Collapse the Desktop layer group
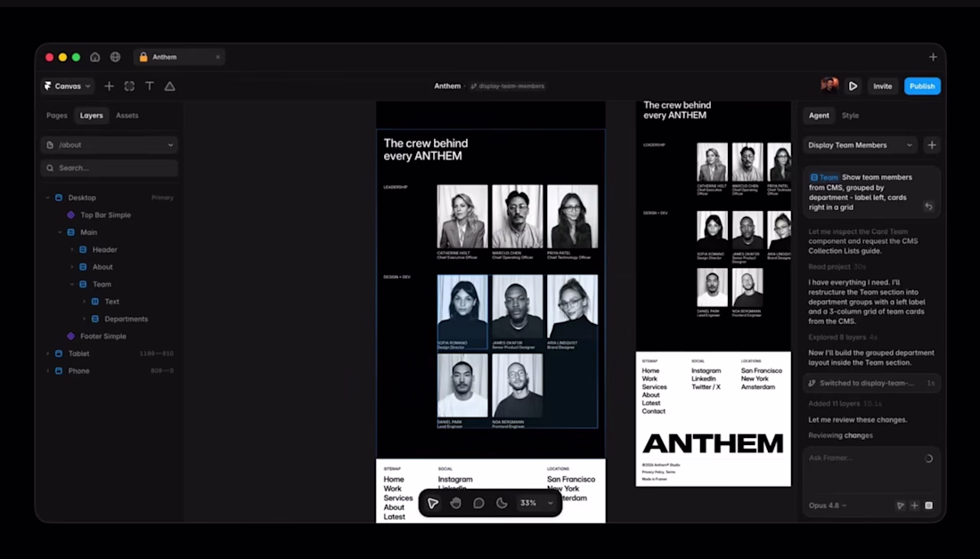This screenshot has height=559, width=980. coord(47,198)
